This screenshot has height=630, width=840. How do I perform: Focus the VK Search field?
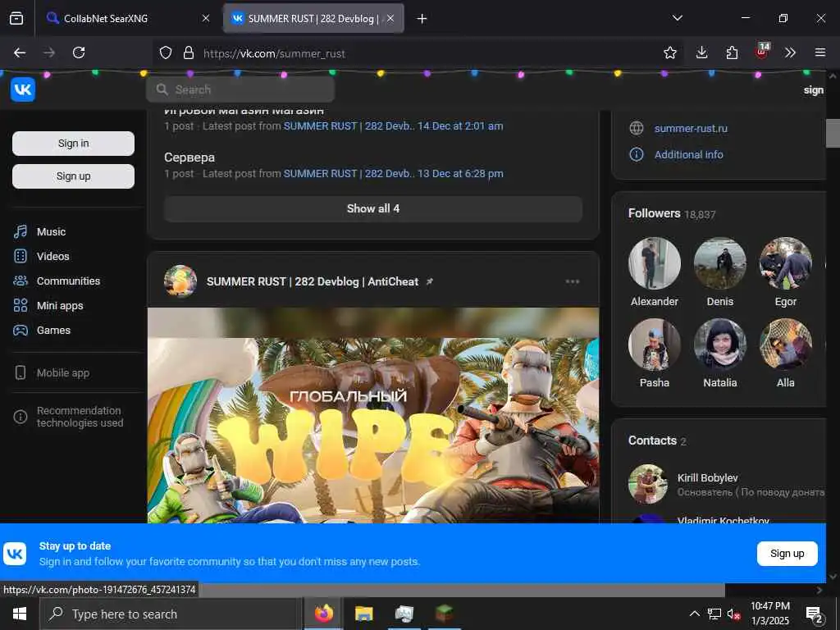click(x=240, y=89)
